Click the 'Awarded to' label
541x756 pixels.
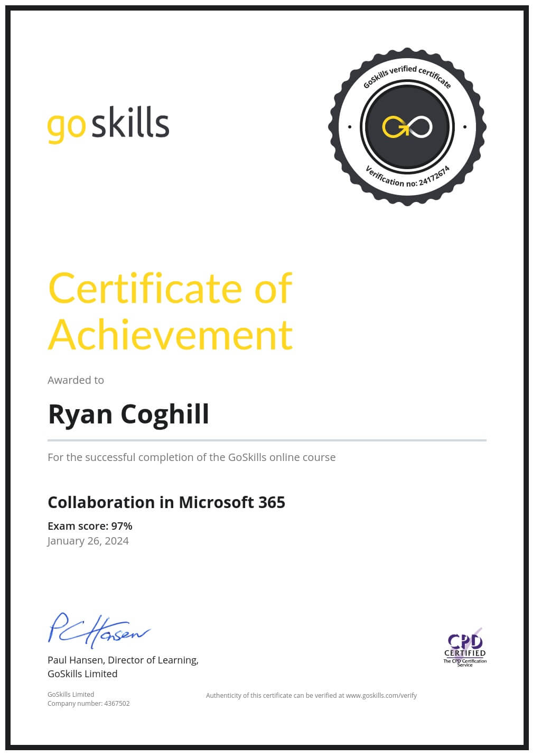pos(76,380)
